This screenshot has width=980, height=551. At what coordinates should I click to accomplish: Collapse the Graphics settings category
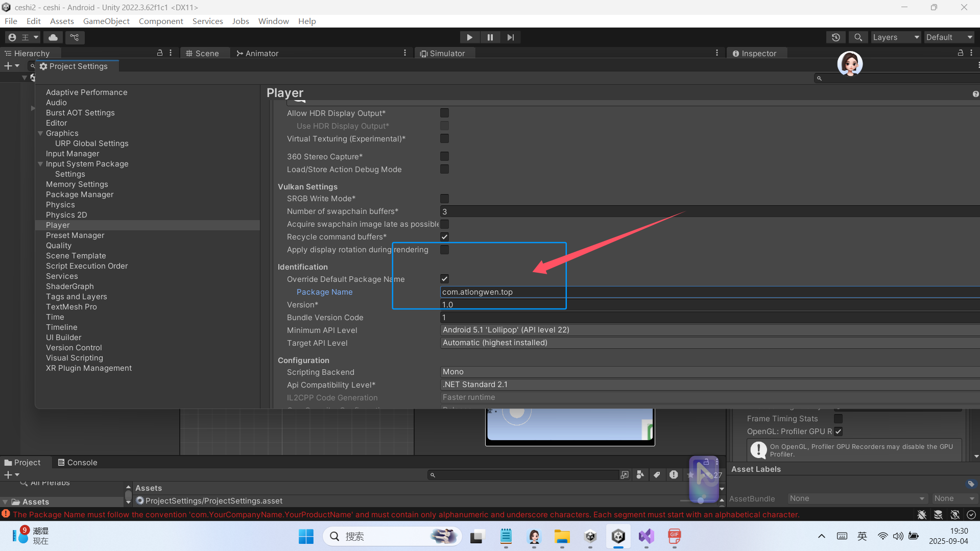click(40, 133)
